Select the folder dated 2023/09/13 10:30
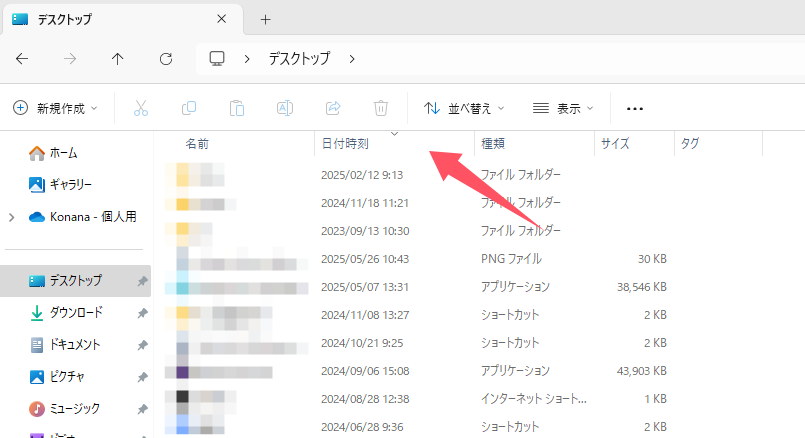805x438 pixels. coord(416,231)
